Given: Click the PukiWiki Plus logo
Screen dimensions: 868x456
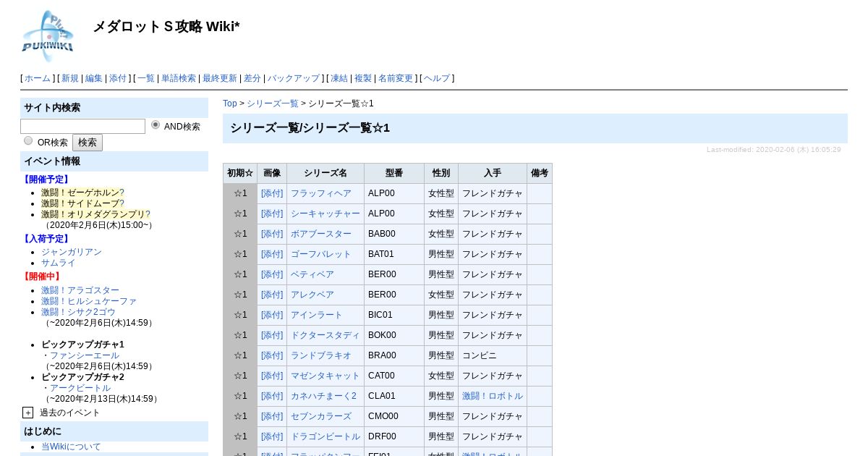Looking at the screenshot, I should tap(48, 36).
